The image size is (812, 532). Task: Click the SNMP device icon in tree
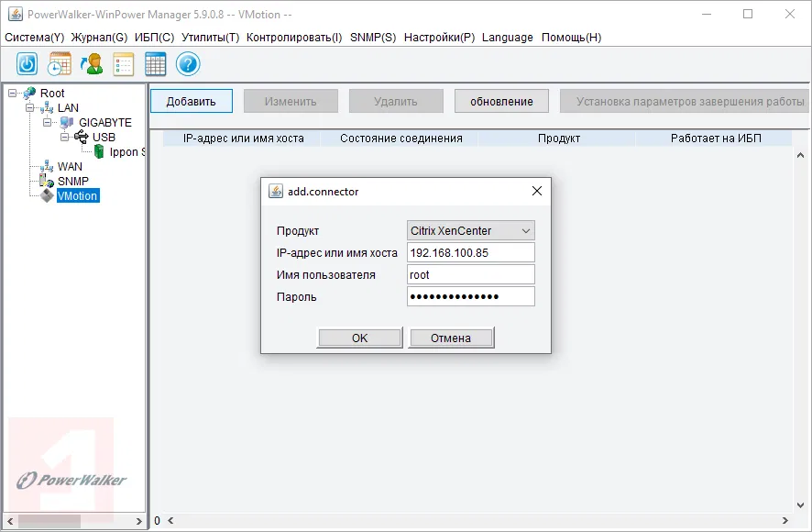47,181
